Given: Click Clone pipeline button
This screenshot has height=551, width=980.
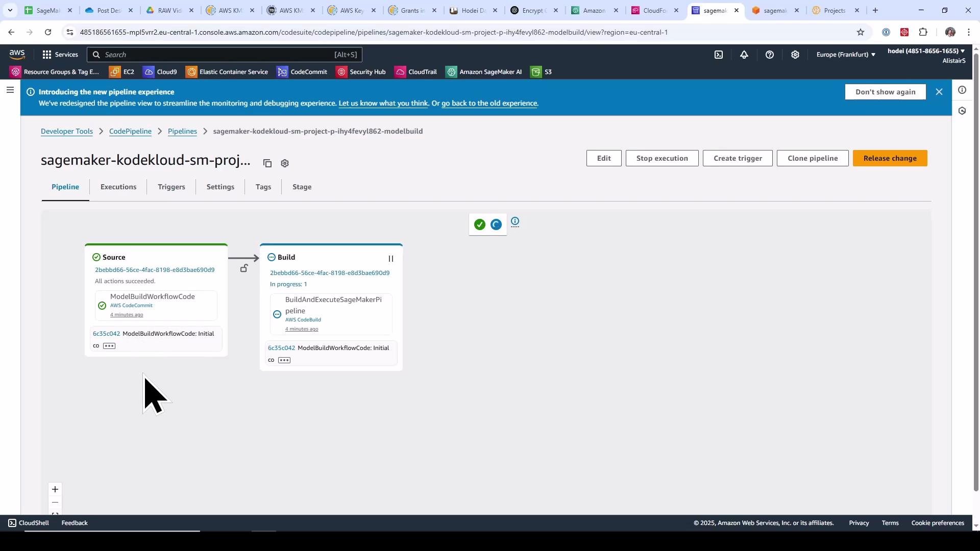Looking at the screenshot, I should point(813,158).
